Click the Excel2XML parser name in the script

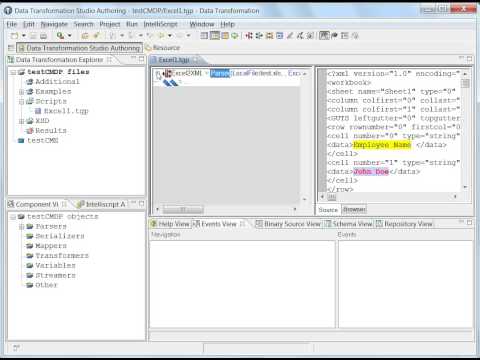(186, 73)
